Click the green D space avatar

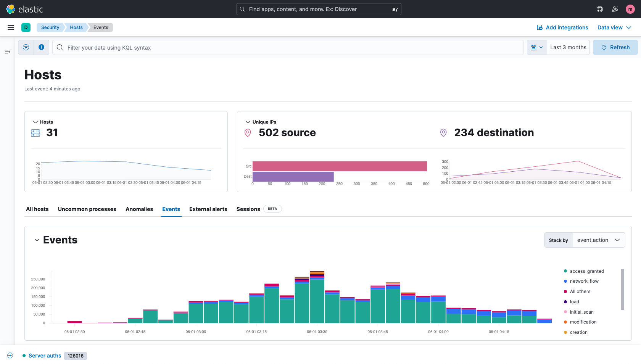[x=26, y=27]
